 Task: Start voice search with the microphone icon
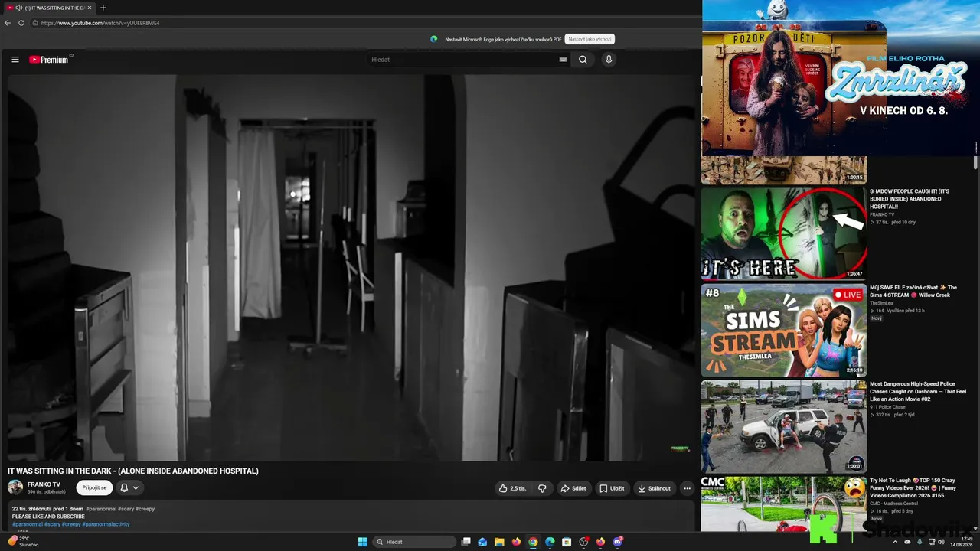[x=609, y=60]
